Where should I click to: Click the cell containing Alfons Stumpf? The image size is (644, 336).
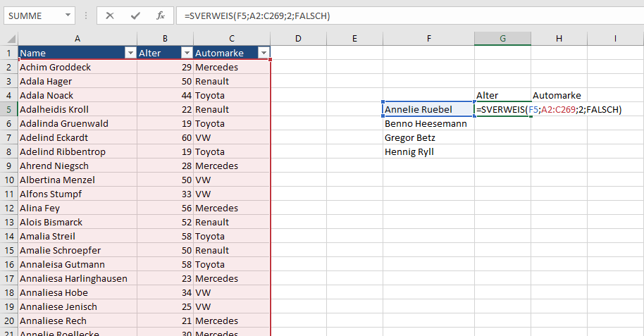(x=78, y=194)
